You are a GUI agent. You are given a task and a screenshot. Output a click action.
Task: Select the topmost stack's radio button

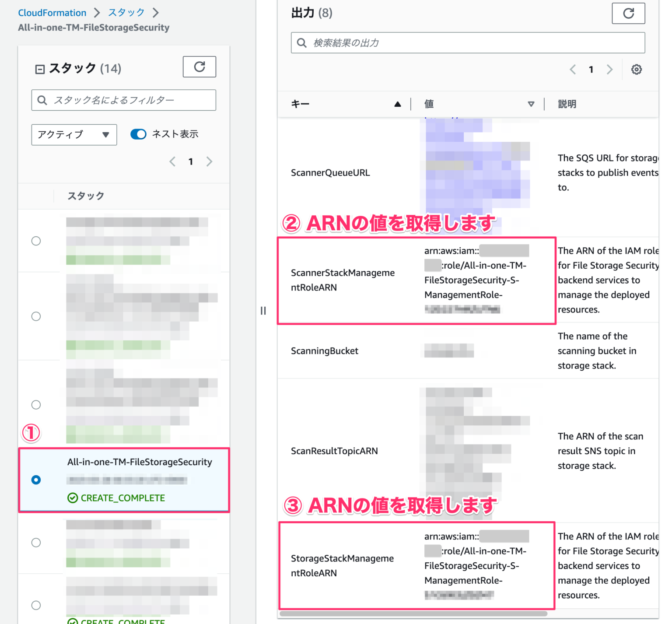tap(36, 241)
